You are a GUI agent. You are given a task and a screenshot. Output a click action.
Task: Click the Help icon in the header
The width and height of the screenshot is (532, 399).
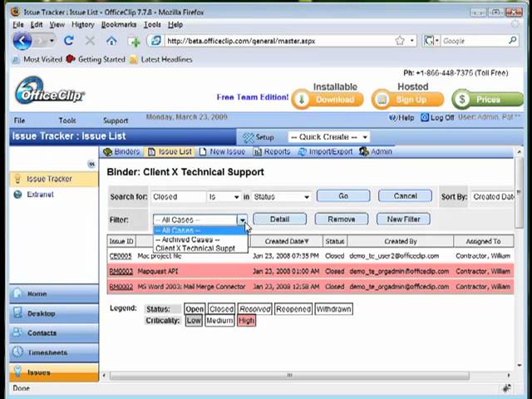[x=393, y=117]
